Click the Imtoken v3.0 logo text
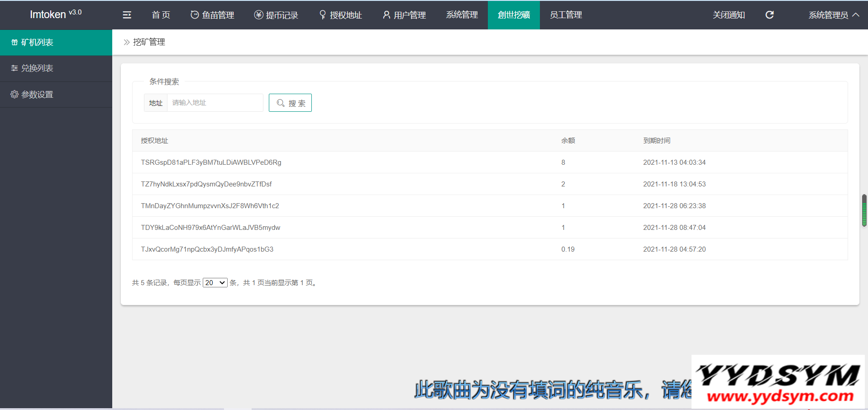868x410 pixels. (x=56, y=14)
